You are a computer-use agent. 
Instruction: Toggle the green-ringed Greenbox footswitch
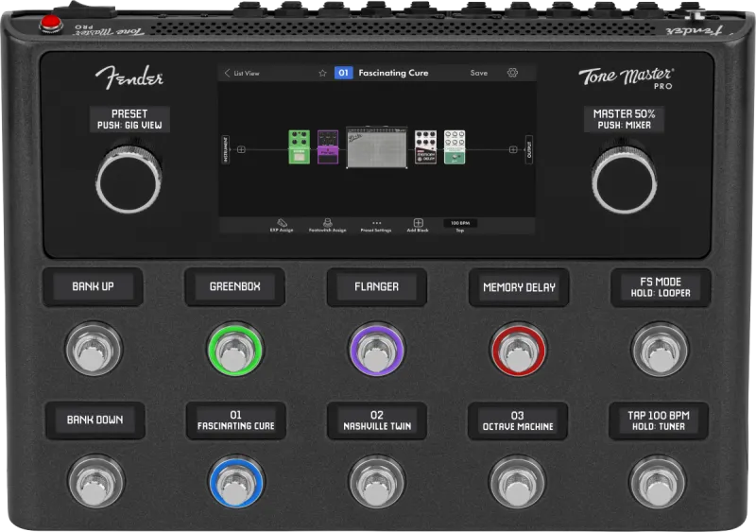point(235,350)
